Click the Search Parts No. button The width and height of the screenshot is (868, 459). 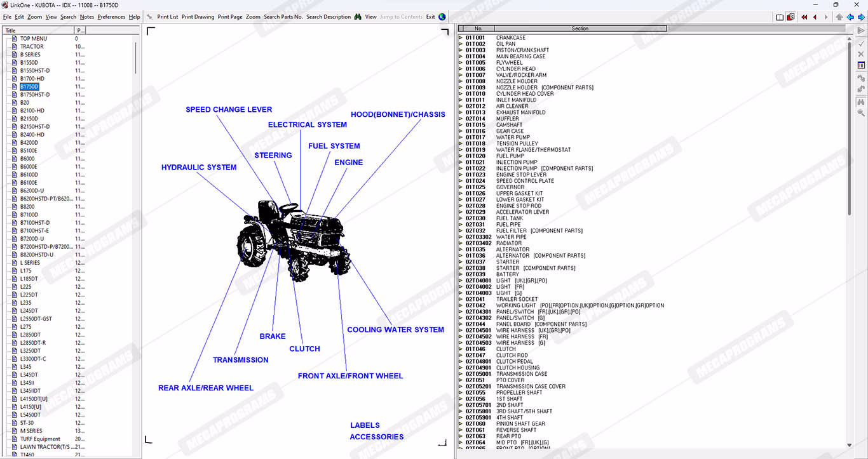(283, 17)
